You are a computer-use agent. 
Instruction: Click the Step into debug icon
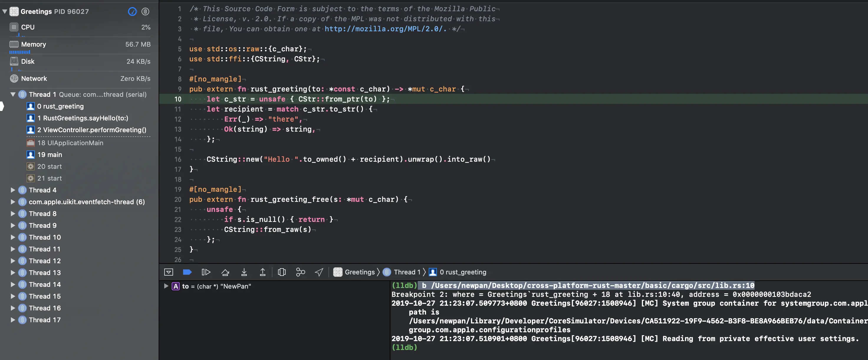pyautogui.click(x=244, y=272)
